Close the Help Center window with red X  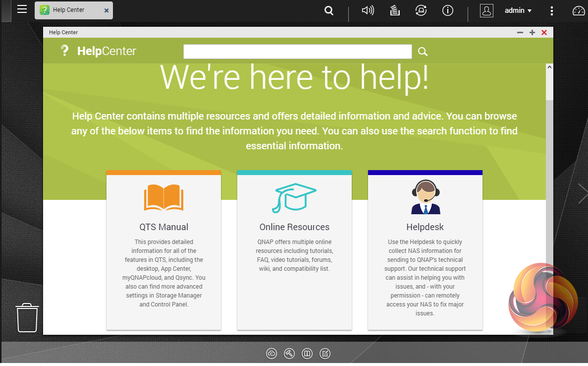point(544,33)
